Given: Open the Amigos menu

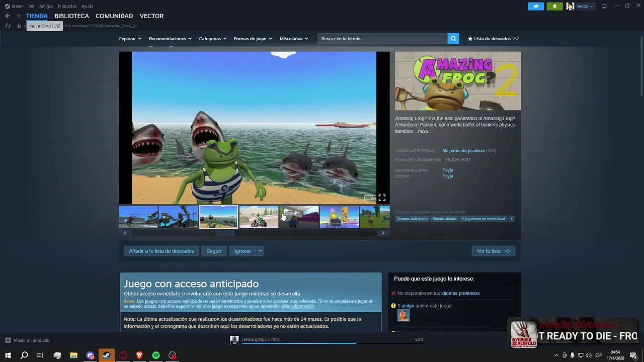Looking at the screenshot, I should coord(46,6).
